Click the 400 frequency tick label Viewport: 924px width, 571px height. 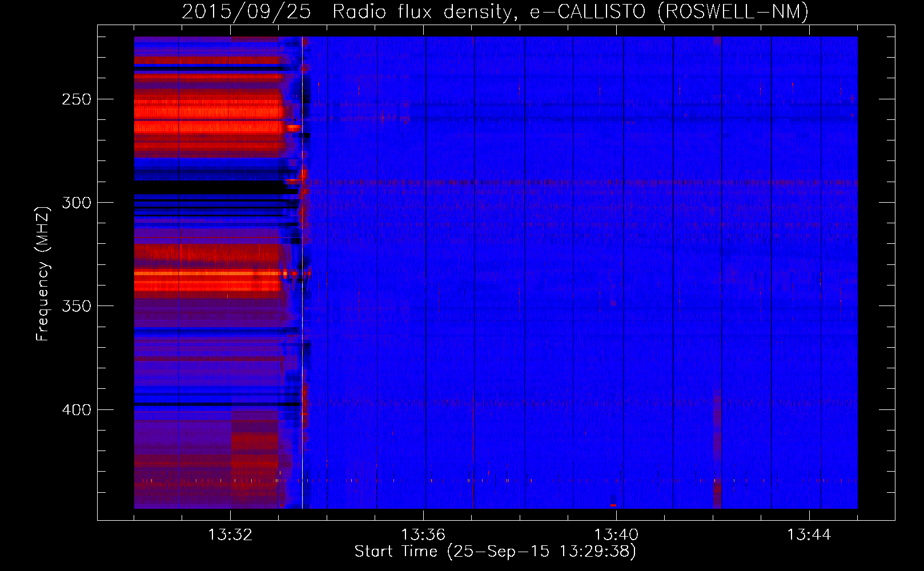pyautogui.click(x=77, y=410)
